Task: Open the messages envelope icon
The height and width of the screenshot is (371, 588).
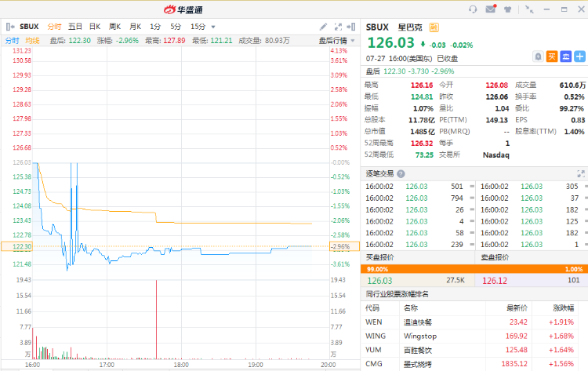Action: (491, 9)
